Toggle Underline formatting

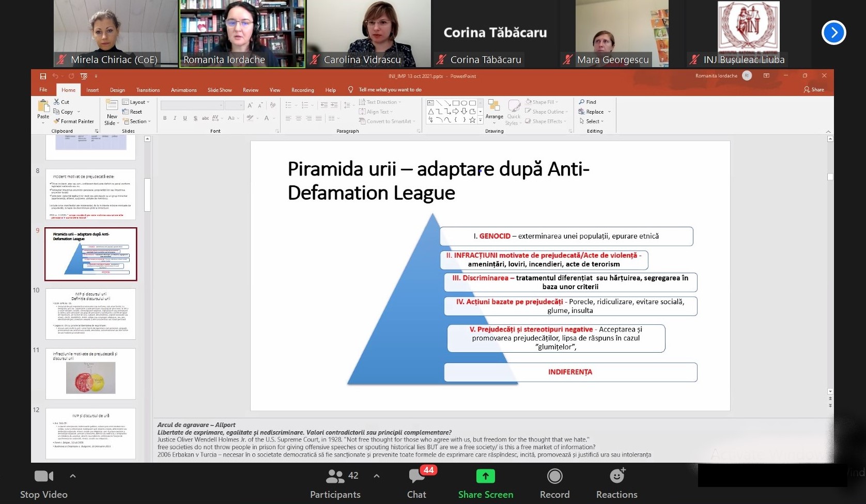click(x=185, y=118)
